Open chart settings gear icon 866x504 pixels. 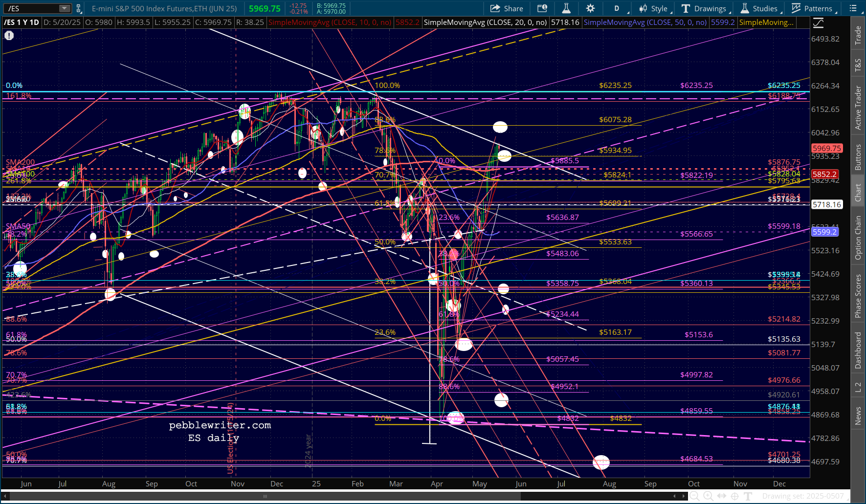(590, 8)
